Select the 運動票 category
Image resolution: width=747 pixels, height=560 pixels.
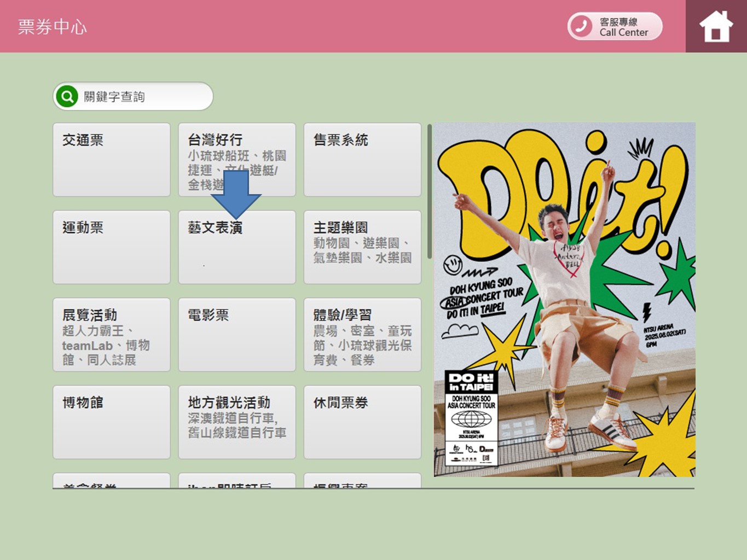111,247
